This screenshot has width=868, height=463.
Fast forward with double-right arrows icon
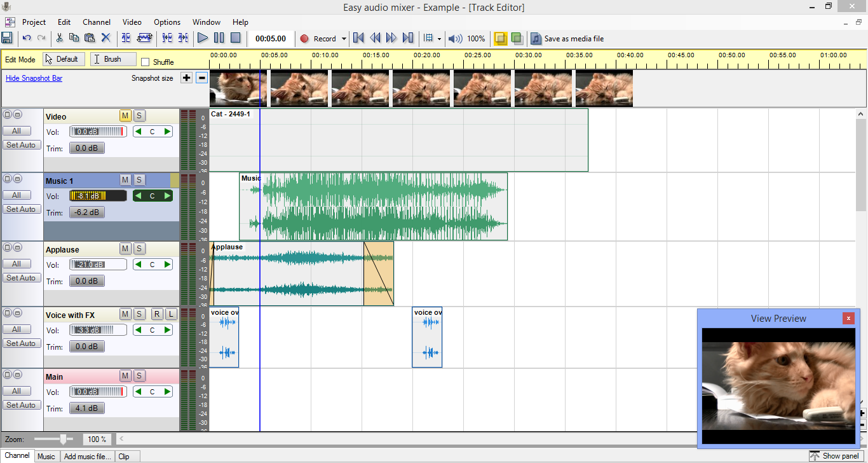tap(391, 38)
